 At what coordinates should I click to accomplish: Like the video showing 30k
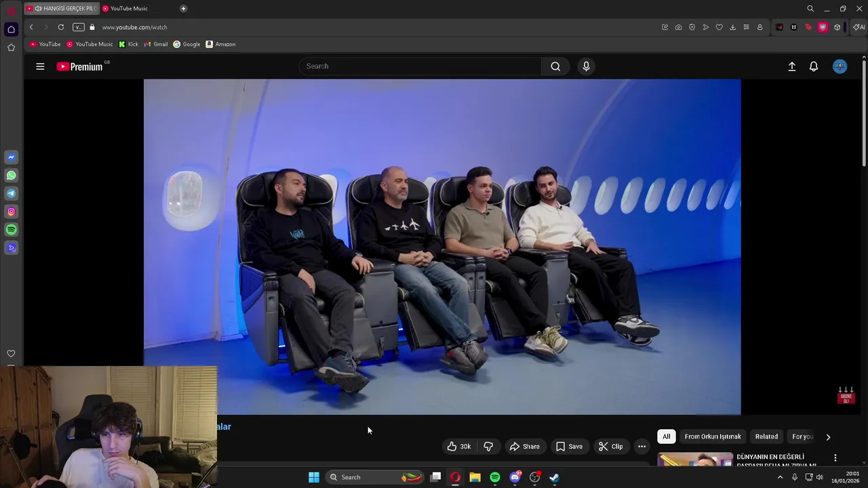click(x=458, y=447)
